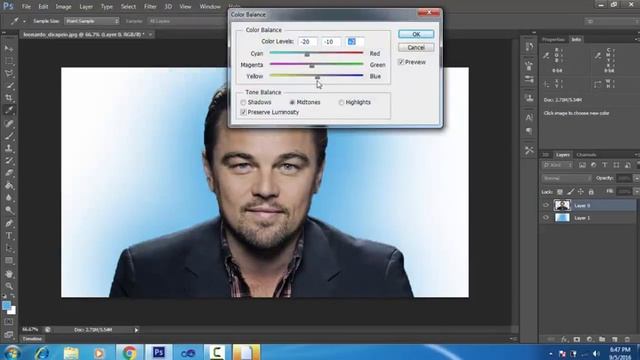Image resolution: width=640 pixels, height=360 pixels.
Task: Cancel the Color Balance dialog
Action: click(x=416, y=47)
